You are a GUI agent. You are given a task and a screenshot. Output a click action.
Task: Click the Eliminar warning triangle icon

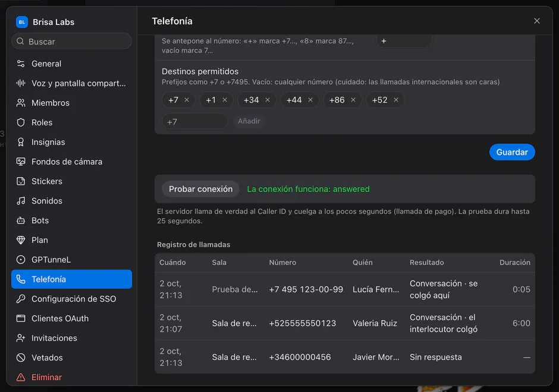click(21, 377)
